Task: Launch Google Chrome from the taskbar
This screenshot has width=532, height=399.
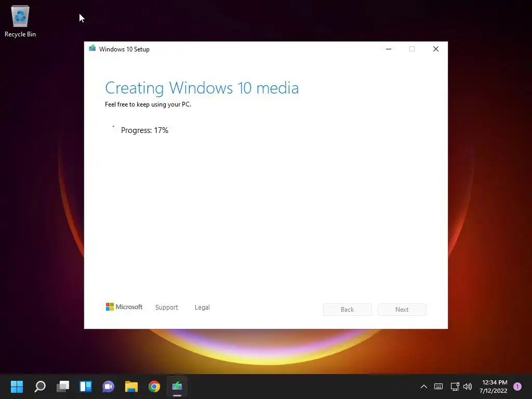Action: (154, 386)
